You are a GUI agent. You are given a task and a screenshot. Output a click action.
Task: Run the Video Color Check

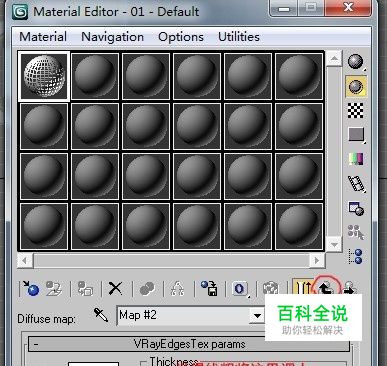(356, 159)
